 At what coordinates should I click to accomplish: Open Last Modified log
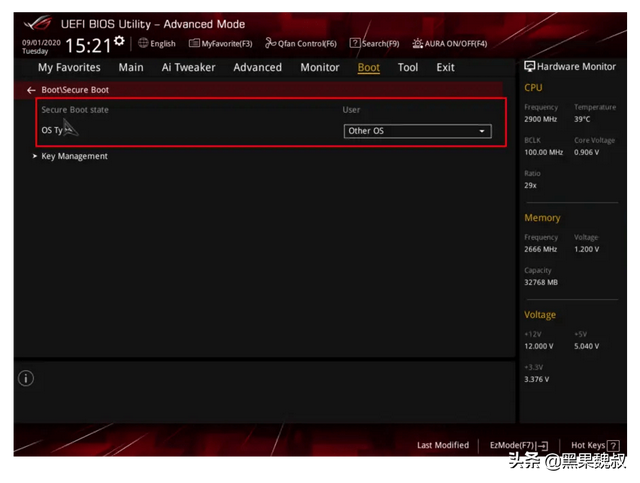(443, 445)
